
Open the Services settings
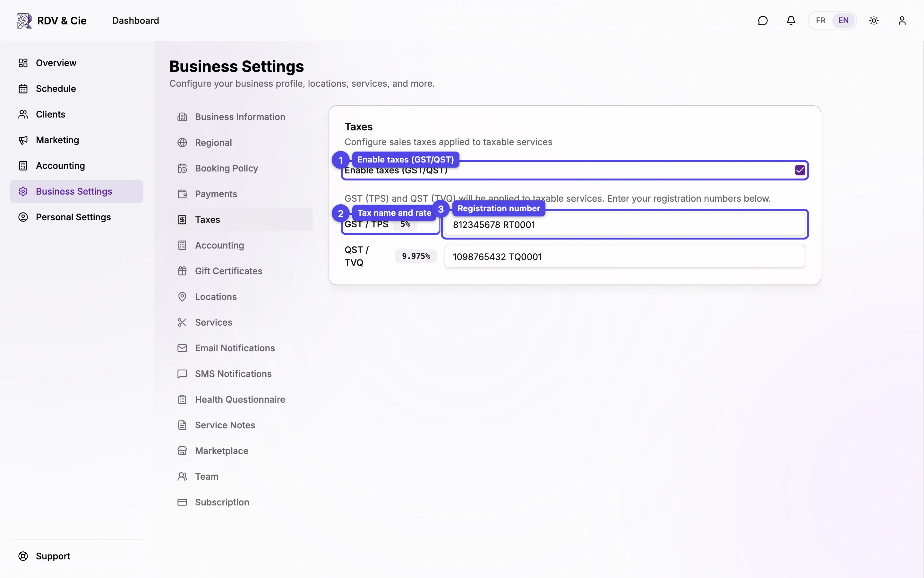click(x=241, y=322)
